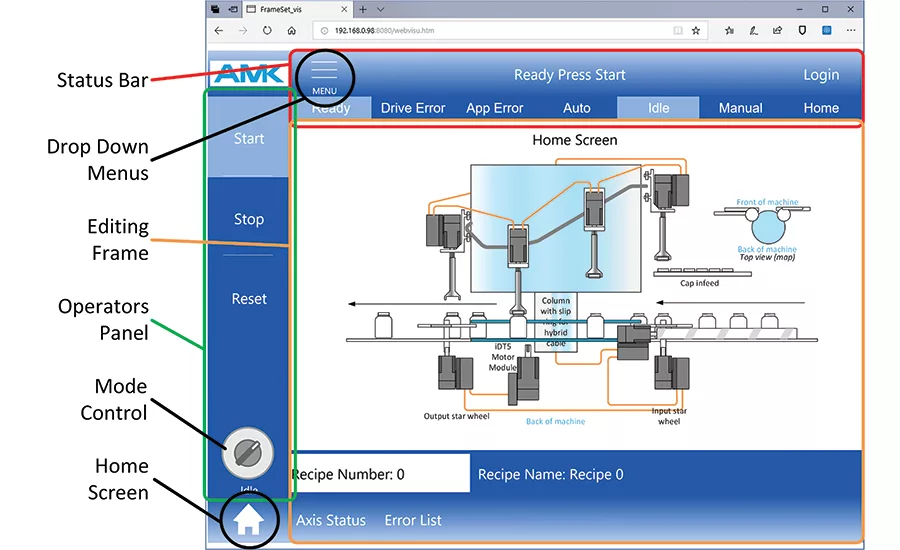The image size is (900, 550).
Task: Click the white house Home Screen icon
Action: point(249,520)
